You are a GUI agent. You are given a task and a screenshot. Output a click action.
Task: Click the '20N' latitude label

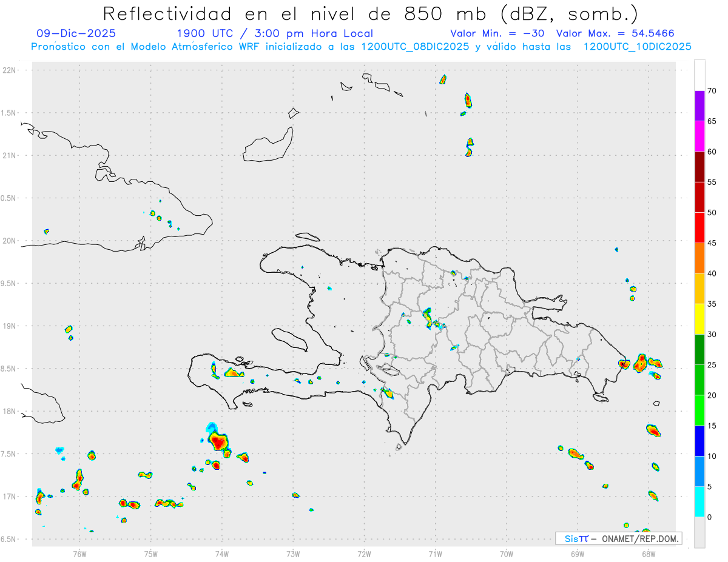click(10, 241)
